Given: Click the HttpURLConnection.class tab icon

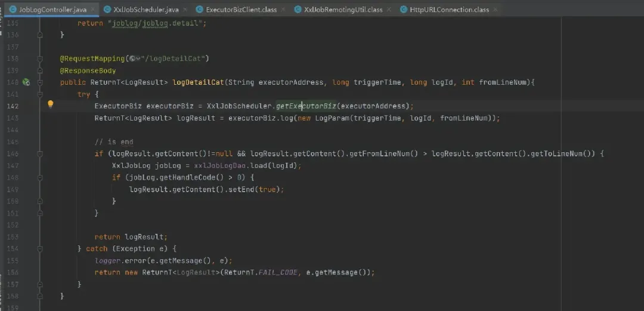Looking at the screenshot, I should 404,10.
